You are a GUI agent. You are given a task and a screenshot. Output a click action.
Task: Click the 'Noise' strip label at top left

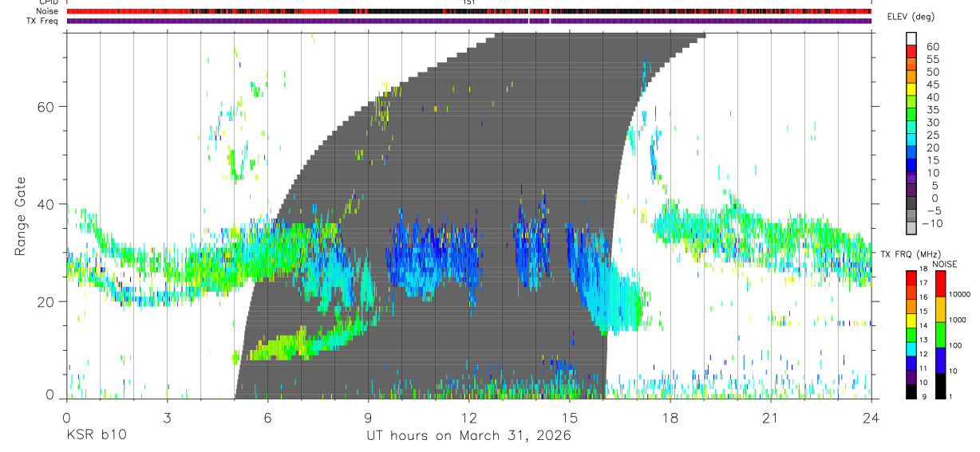point(48,11)
